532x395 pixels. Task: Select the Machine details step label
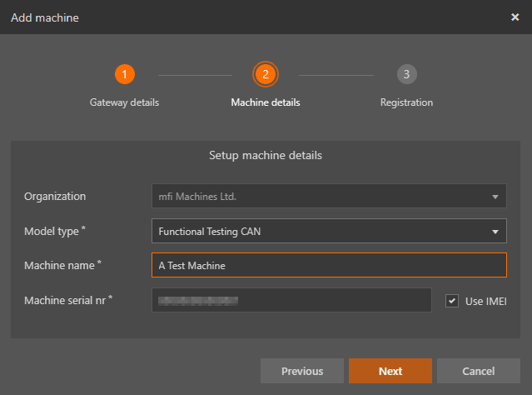pyautogui.click(x=265, y=102)
